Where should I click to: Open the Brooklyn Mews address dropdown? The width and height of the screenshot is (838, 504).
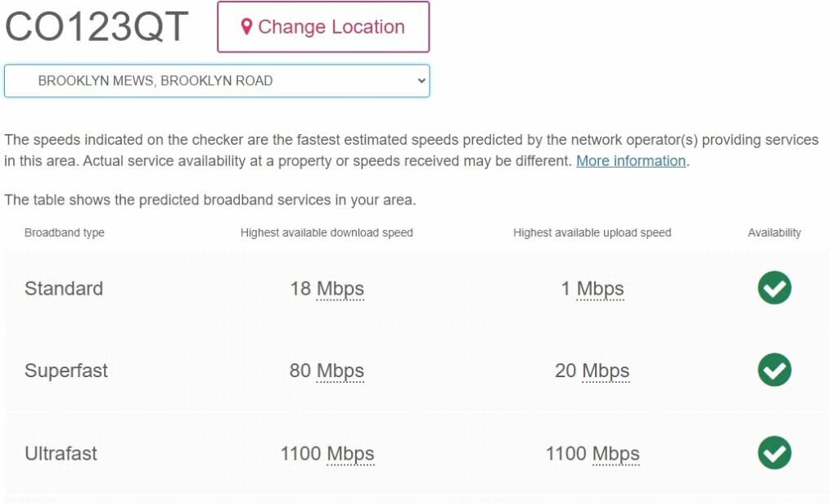click(217, 81)
